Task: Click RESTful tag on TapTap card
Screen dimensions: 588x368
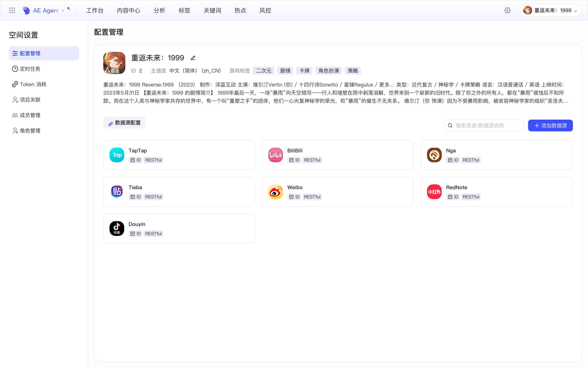Action: click(x=153, y=160)
